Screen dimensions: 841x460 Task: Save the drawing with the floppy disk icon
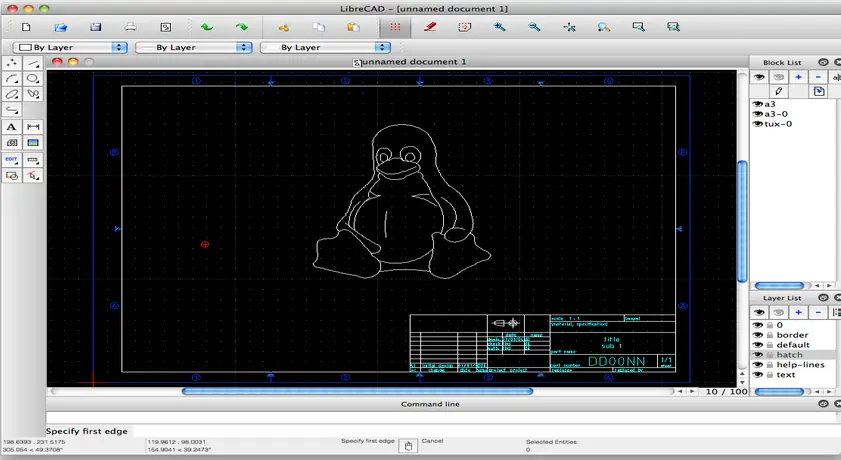pos(95,27)
